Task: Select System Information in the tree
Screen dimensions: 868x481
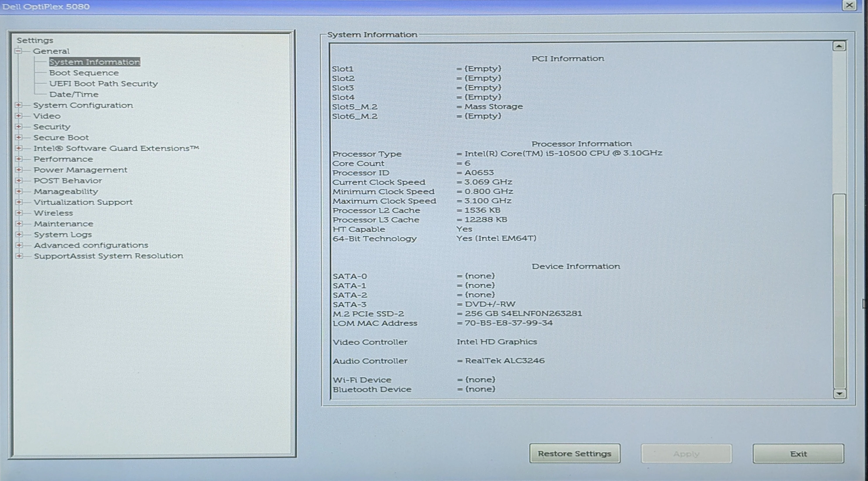Action: (x=95, y=62)
